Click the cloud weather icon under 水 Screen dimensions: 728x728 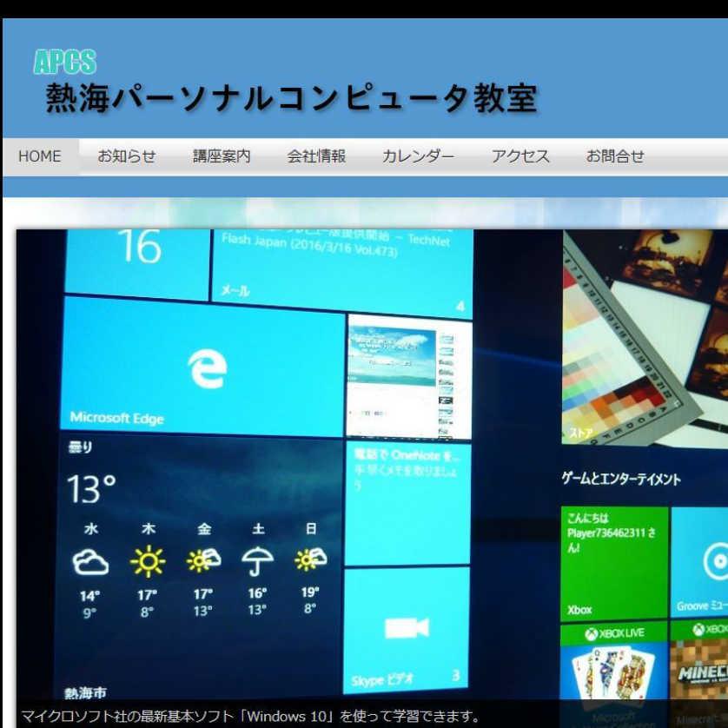click(x=90, y=562)
